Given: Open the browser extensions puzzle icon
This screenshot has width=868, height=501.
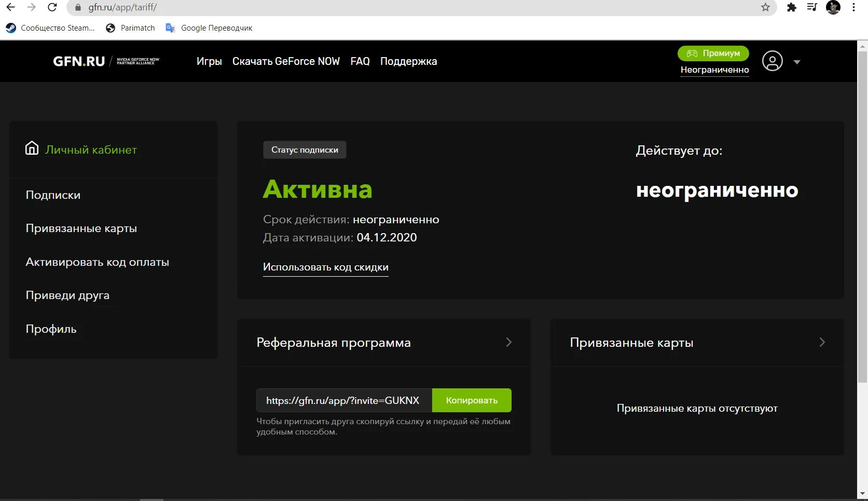Looking at the screenshot, I should point(792,7).
